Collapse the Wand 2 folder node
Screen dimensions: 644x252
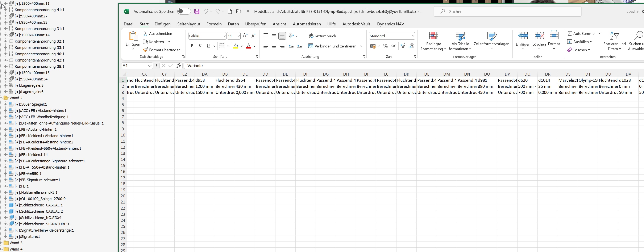[1, 98]
